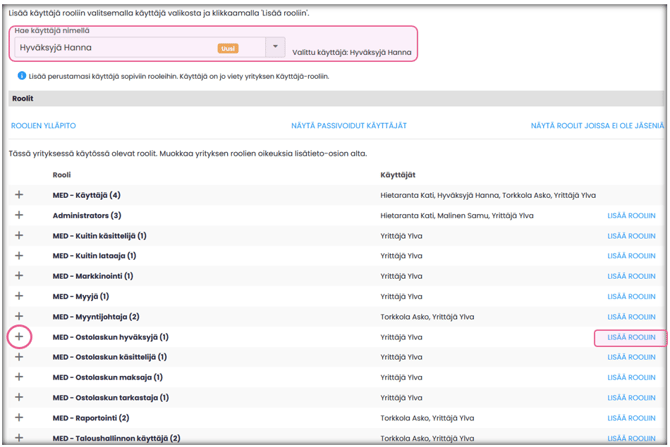Click plus icon beside MED - Myyjä
The height and width of the screenshot is (447, 670).
[x=19, y=296]
